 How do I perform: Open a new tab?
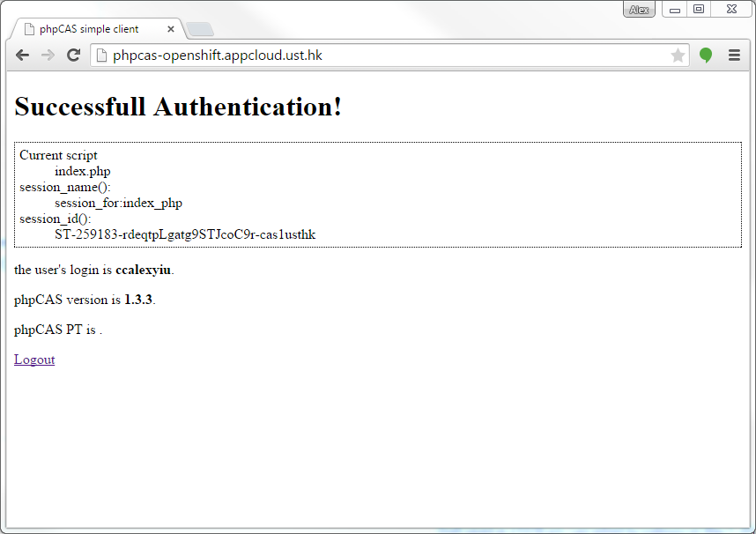pyautogui.click(x=200, y=29)
